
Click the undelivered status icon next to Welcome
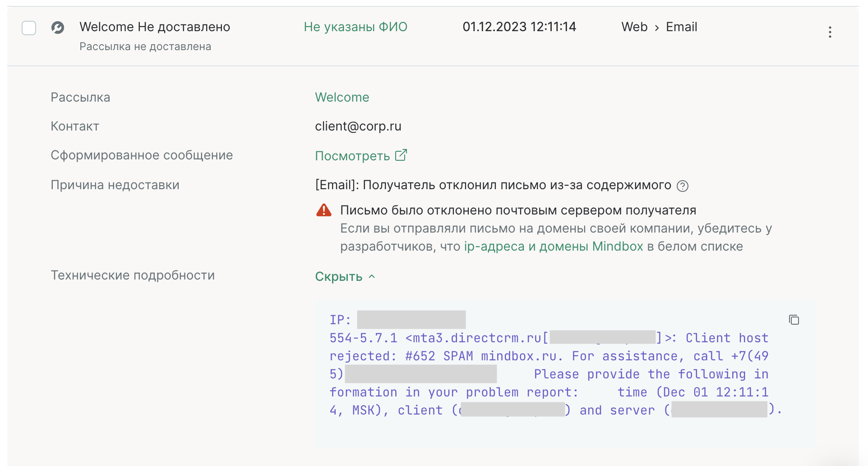click(58, 28)
